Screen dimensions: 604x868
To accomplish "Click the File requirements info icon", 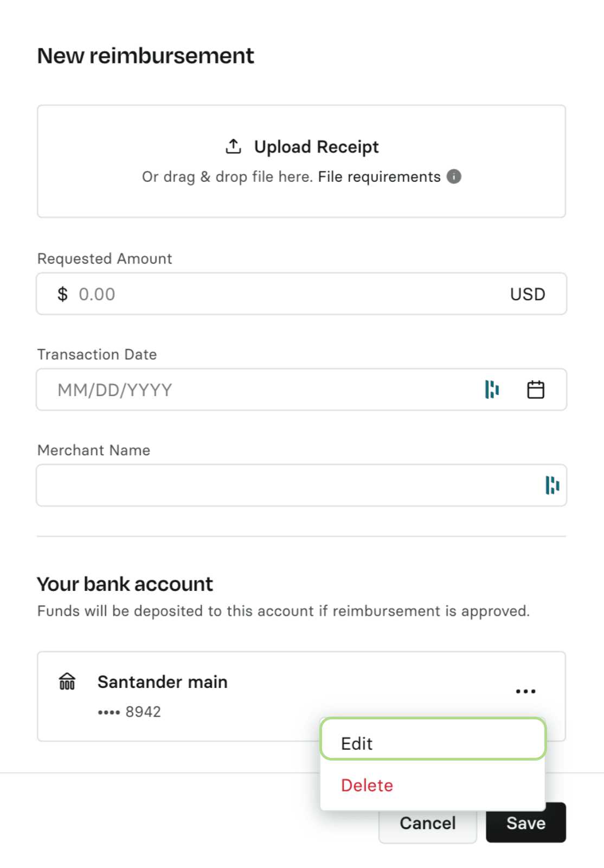I will 454,177.
